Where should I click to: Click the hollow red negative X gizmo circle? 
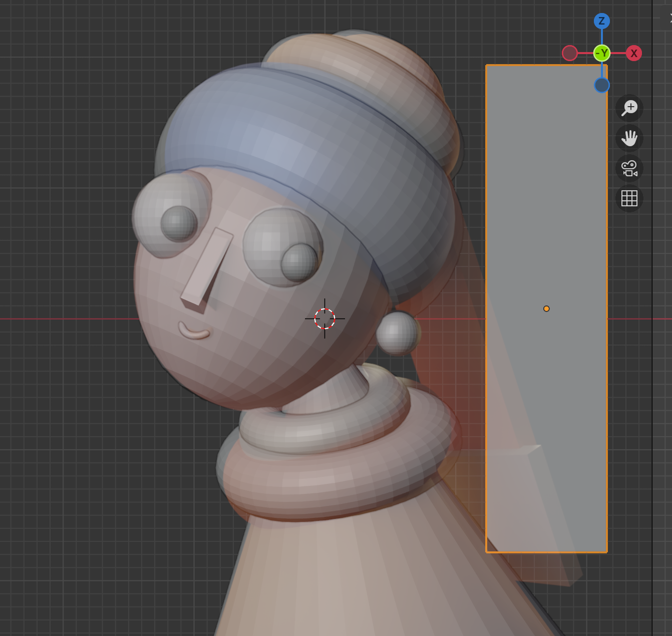[x=570, y=53]
